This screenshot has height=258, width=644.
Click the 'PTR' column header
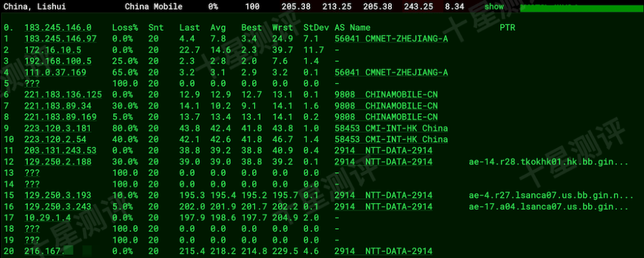pyautogui.click(x=508, y=28)
